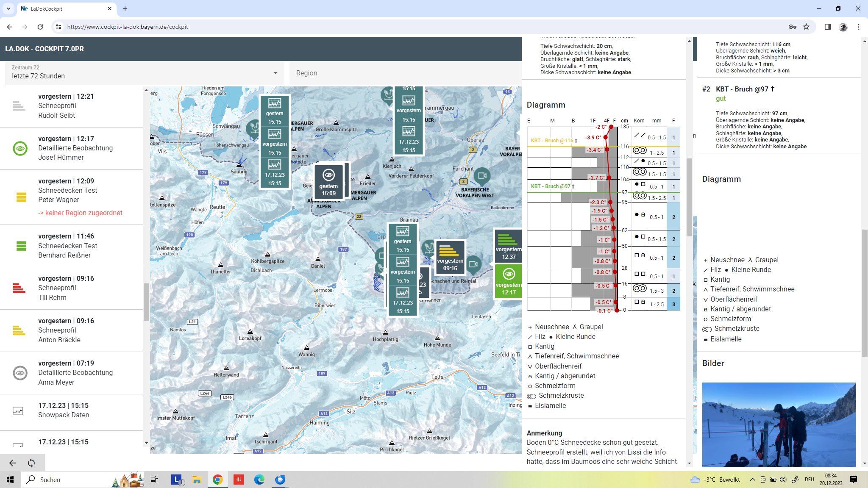Image resolution: width=868 pixels, height=488 pixels.
Task: Open password key icon in address bar
Action: pos(792,27)
